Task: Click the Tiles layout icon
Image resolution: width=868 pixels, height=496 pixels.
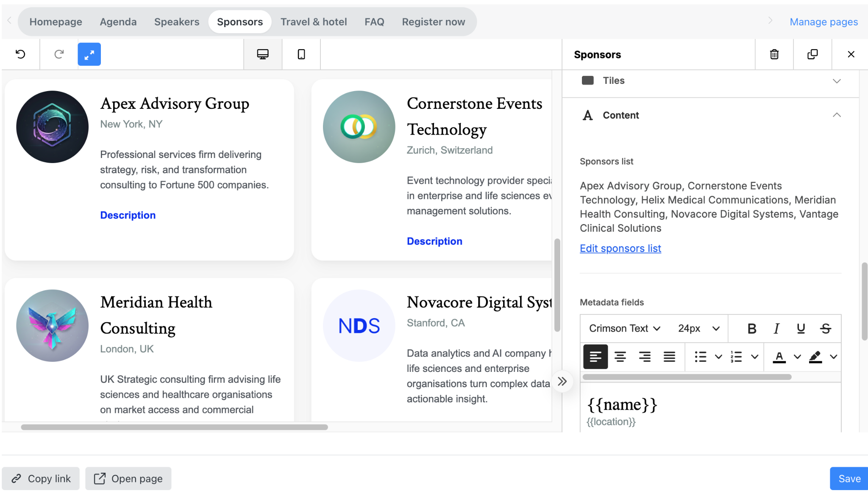Action: [587, 80]
